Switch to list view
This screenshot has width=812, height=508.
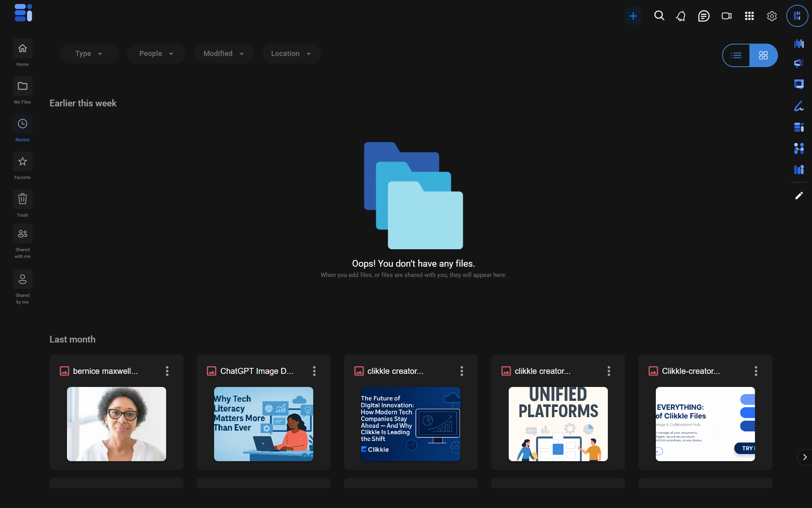click(x=736, y=56)
